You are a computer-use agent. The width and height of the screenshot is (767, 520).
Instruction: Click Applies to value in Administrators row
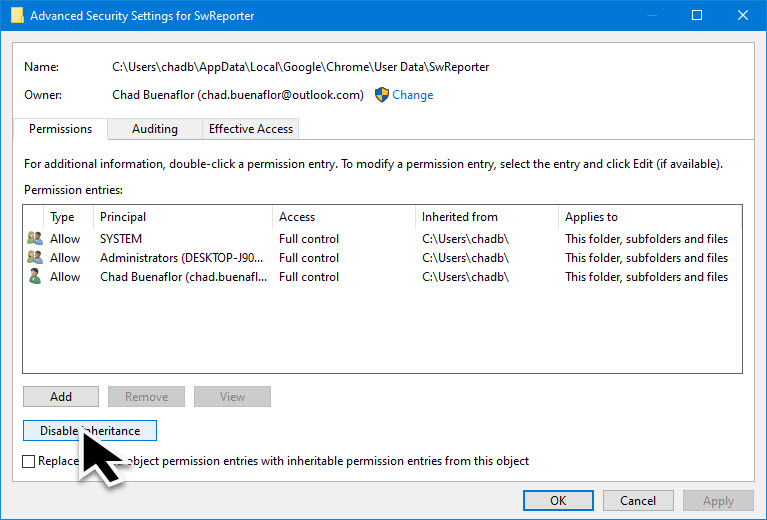pos(646,258)
